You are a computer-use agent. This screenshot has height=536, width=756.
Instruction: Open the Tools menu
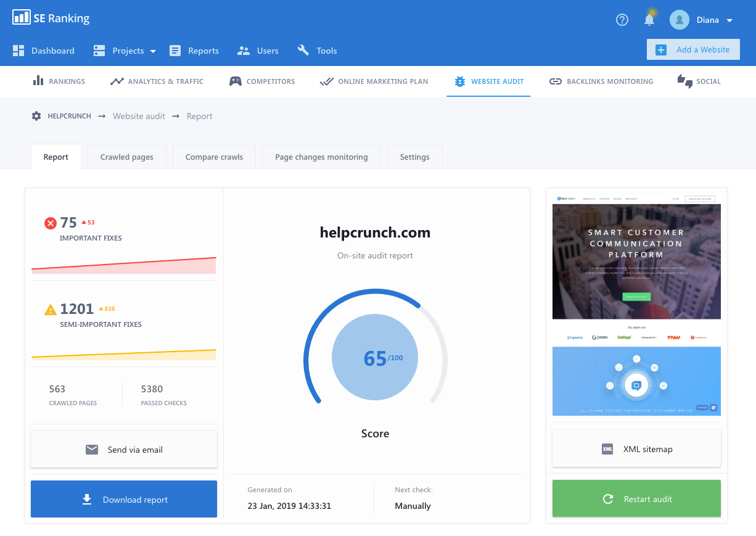[x=317, y=51]
